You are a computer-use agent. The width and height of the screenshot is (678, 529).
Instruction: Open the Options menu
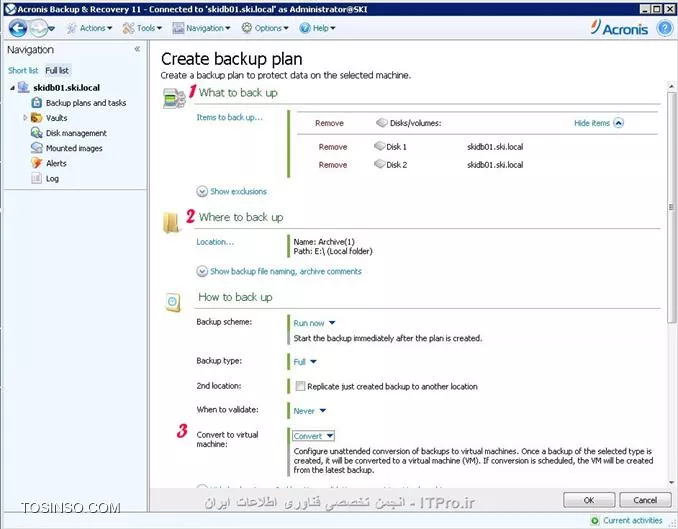[265, 28]
